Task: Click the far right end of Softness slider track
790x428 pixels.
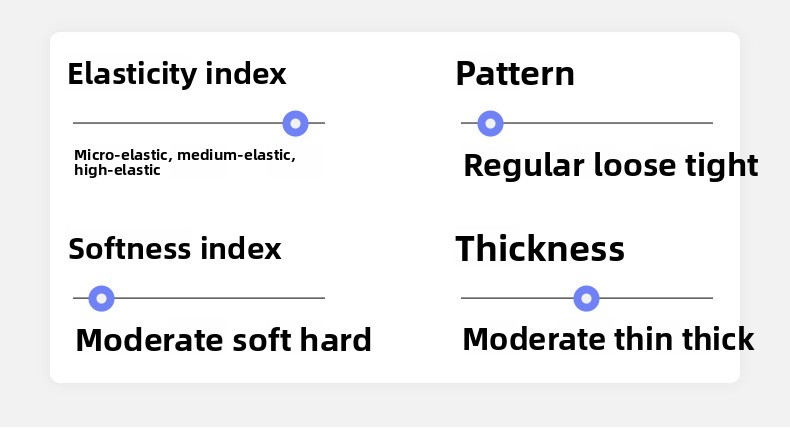Action: coord(322,298)
